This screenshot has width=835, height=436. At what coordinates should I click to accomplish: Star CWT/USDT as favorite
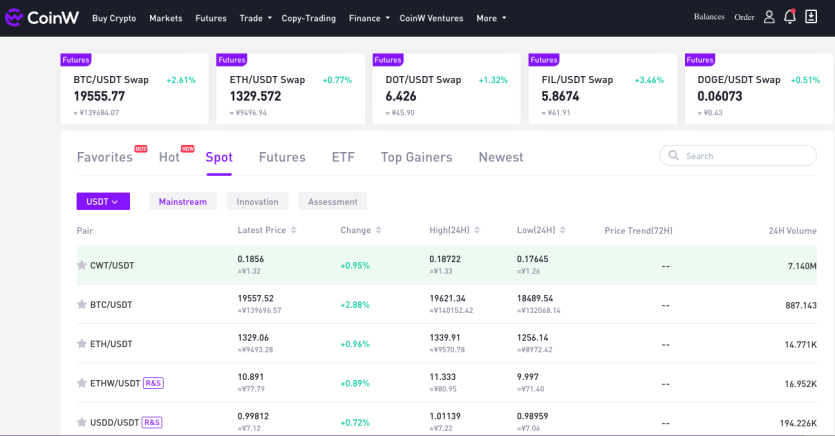(x=81, y=265)
